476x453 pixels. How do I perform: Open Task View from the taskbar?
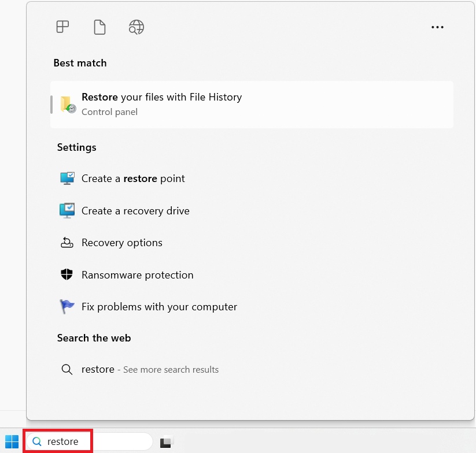click(167, 441)
